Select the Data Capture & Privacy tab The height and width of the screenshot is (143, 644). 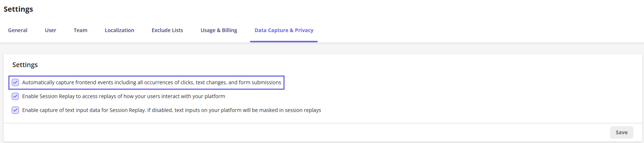pos(284,30)
